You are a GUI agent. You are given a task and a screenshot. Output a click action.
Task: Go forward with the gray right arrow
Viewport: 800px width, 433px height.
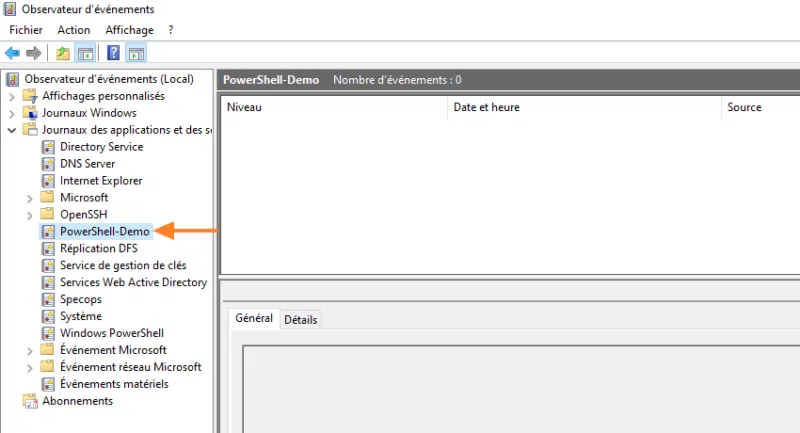[x=34, y=53]
